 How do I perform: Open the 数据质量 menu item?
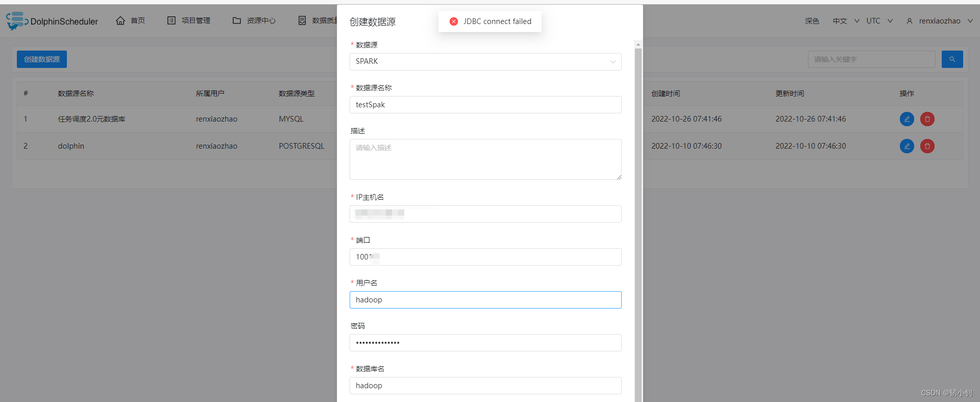coord(317,20)
